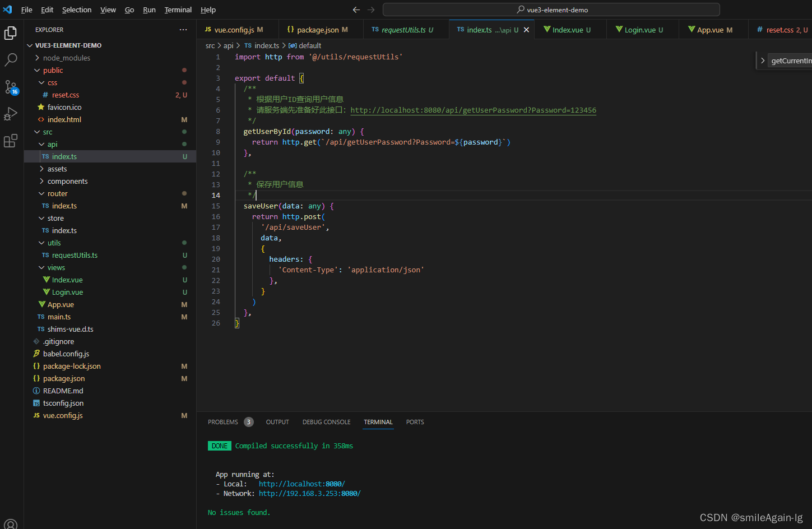Open requestUtils.ts in the file tree
The width and height of the screenshot is (812, 529).
pyautogui.click(x=75, y=255)
